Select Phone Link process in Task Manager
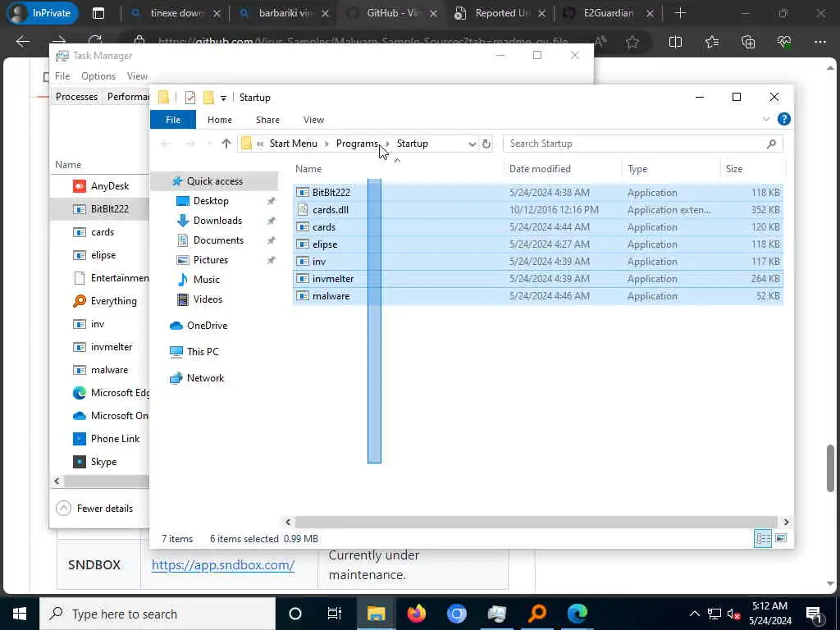Viewport: 840px width, 630px height. tap(115, 439)
